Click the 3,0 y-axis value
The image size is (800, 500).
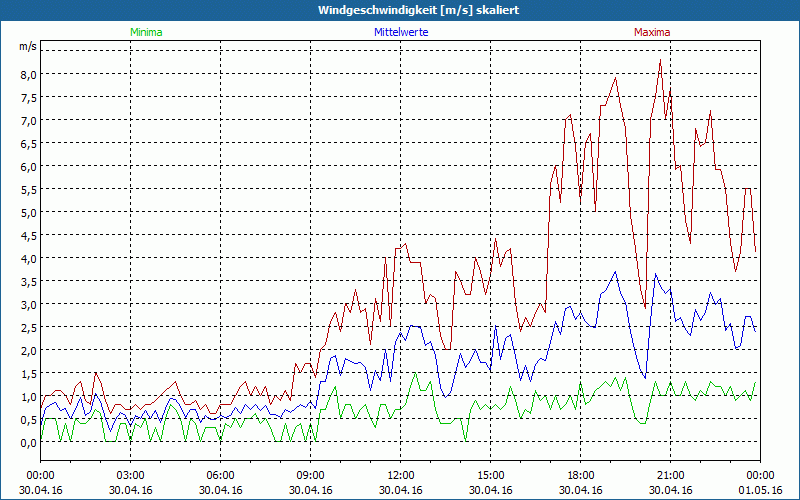[x=29, y=304]
